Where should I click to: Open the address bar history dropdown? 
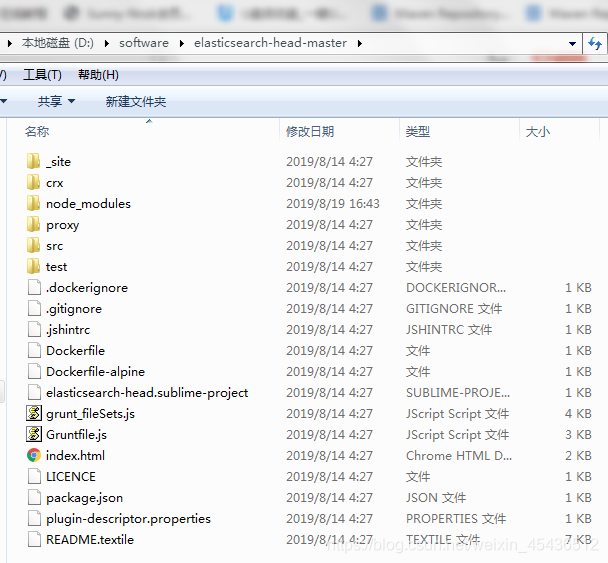(x=572, y=43)
